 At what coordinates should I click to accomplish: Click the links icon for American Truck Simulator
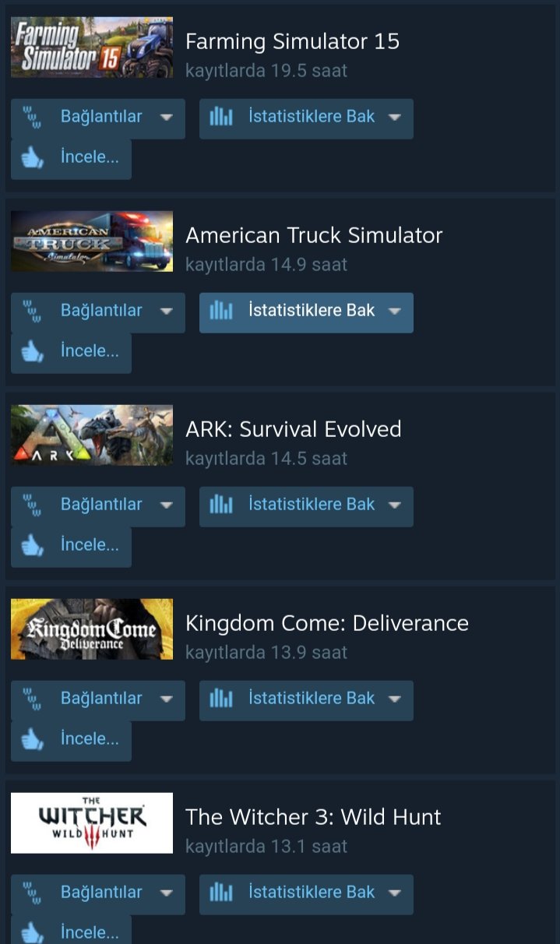tap(31, 311)
